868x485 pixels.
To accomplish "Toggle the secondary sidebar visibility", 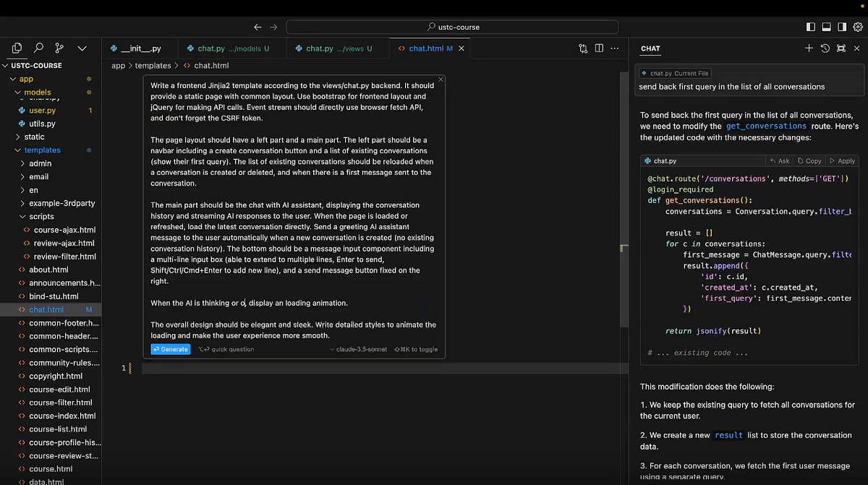I will point(843,27).
